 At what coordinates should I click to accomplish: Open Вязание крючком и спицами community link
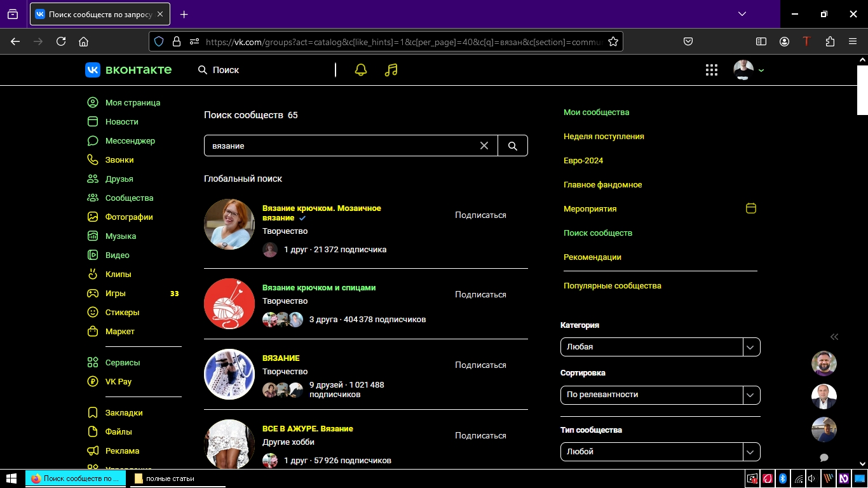pos(319,288)
